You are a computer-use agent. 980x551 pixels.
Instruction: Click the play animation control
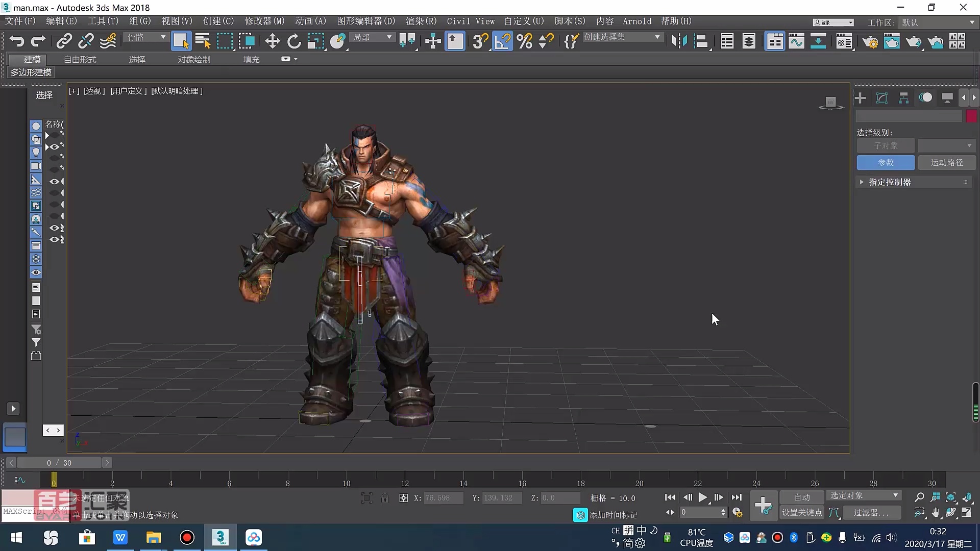703,497
